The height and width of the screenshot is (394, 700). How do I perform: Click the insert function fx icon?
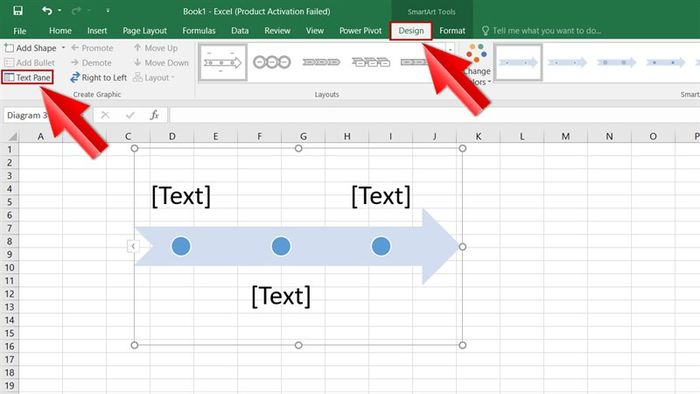tap(154, 115)
